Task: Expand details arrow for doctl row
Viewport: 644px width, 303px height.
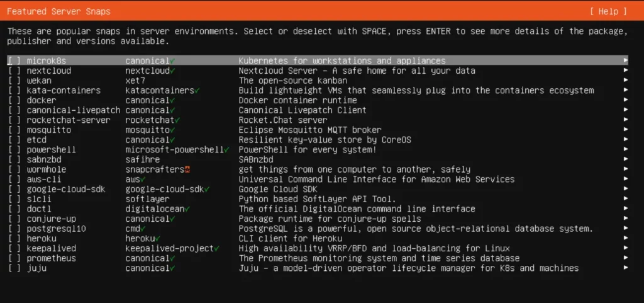Action: tap(626, 209)
